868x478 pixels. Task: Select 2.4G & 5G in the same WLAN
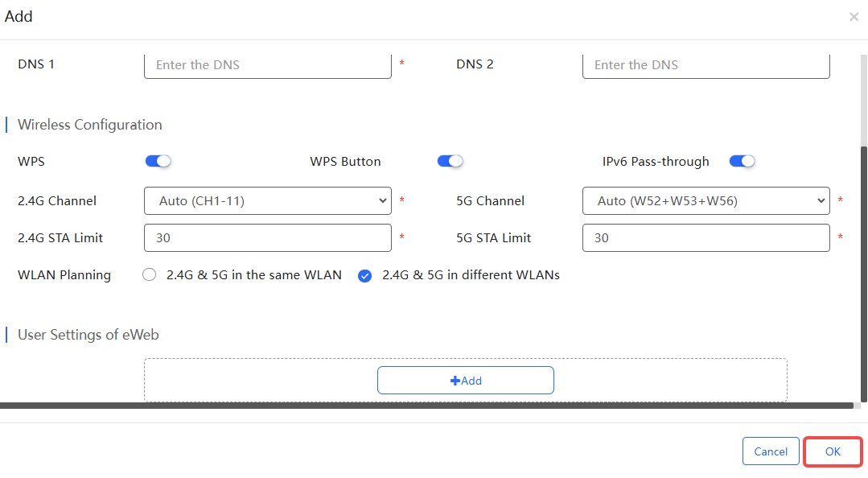point(149,274)
